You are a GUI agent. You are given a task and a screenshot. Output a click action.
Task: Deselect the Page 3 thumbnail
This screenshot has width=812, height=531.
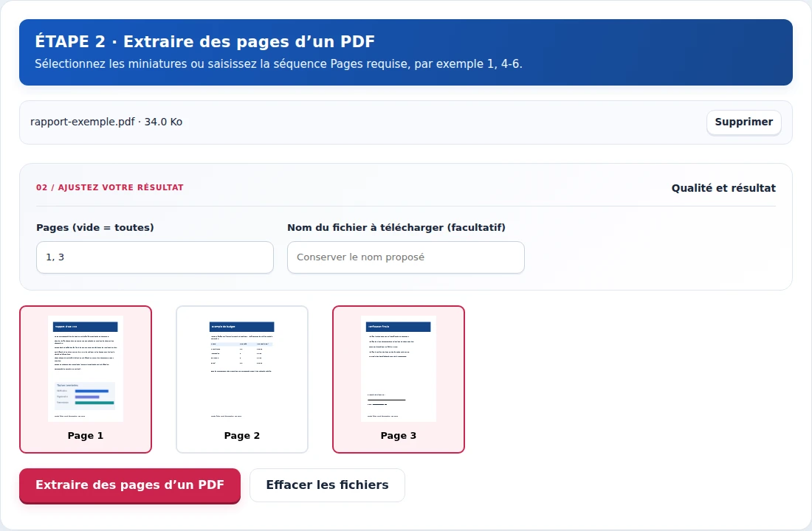tap(398, 379)
